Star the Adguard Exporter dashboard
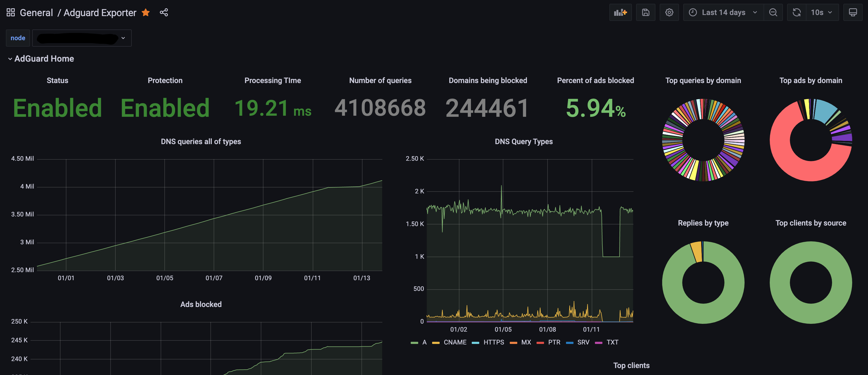Screen dimensions: 868x375 coord(146,13)
